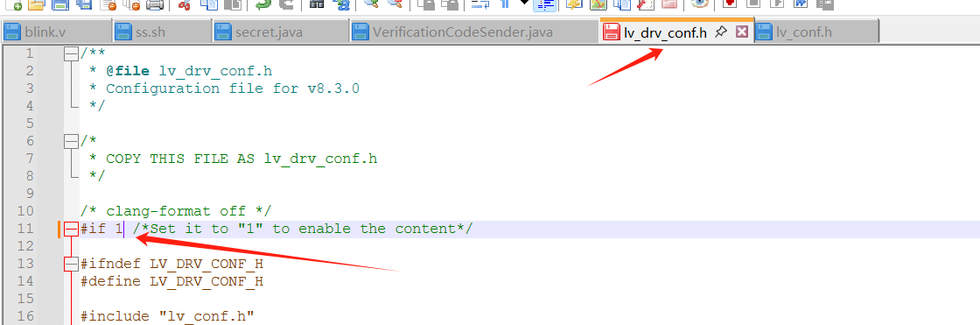Click 'COPY THIS FILE AS lv_drv_conf.h' line
Viewport: 980px width, 325px height.
(241, 159)
